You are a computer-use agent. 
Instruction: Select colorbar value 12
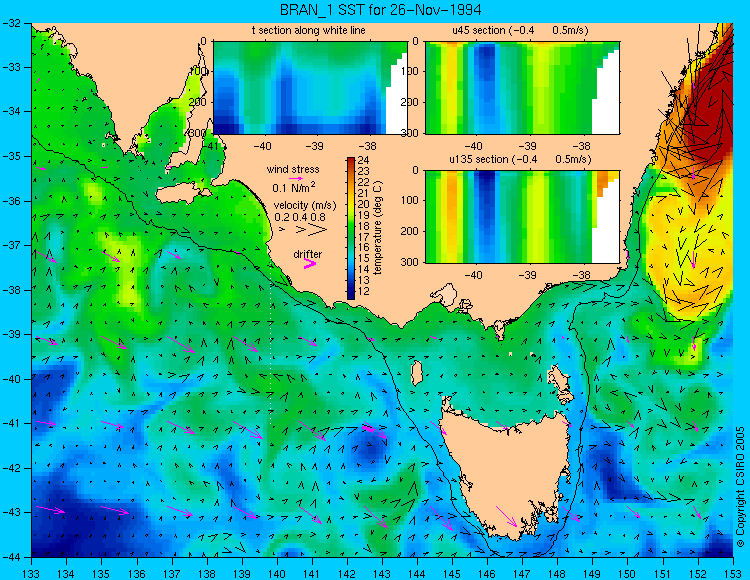pyautogui.click(x=364, y=291)
